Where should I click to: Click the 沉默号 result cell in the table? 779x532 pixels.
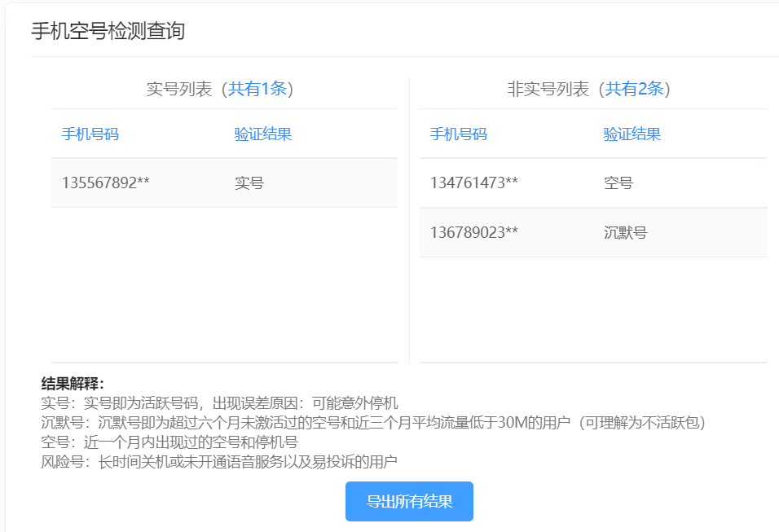click(626, 233)
